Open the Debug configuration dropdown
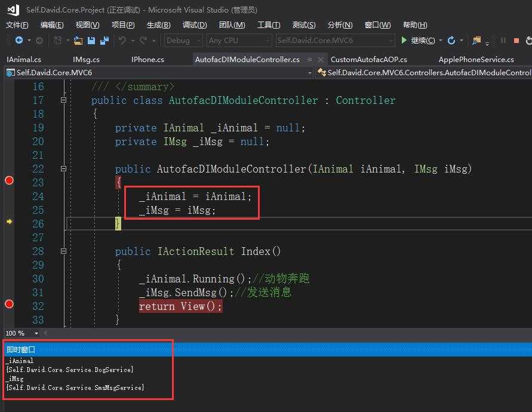 point(183,41)
